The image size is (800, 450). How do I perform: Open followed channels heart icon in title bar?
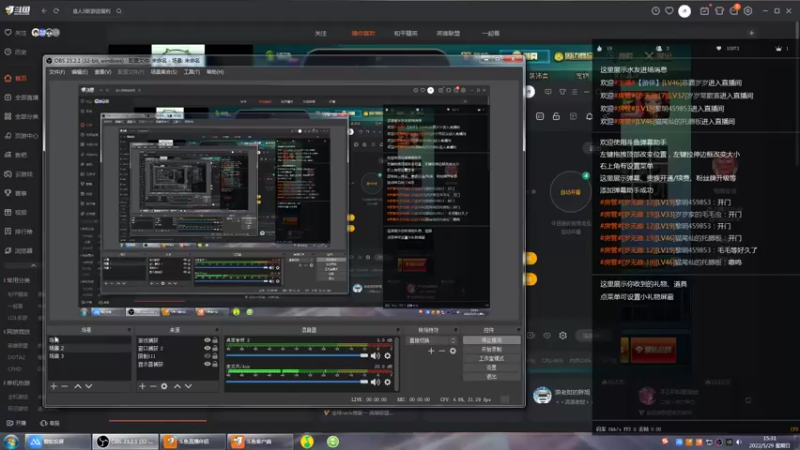coord(669,11)
